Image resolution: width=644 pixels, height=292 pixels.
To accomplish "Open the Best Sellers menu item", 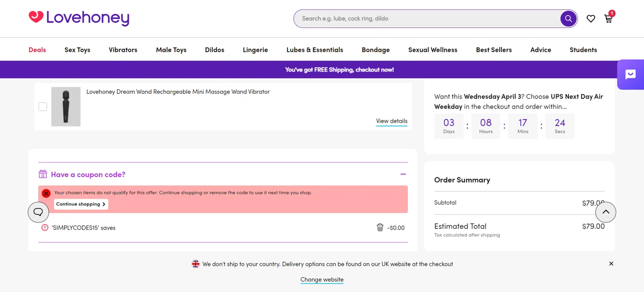I will click(x=494, y=50).
